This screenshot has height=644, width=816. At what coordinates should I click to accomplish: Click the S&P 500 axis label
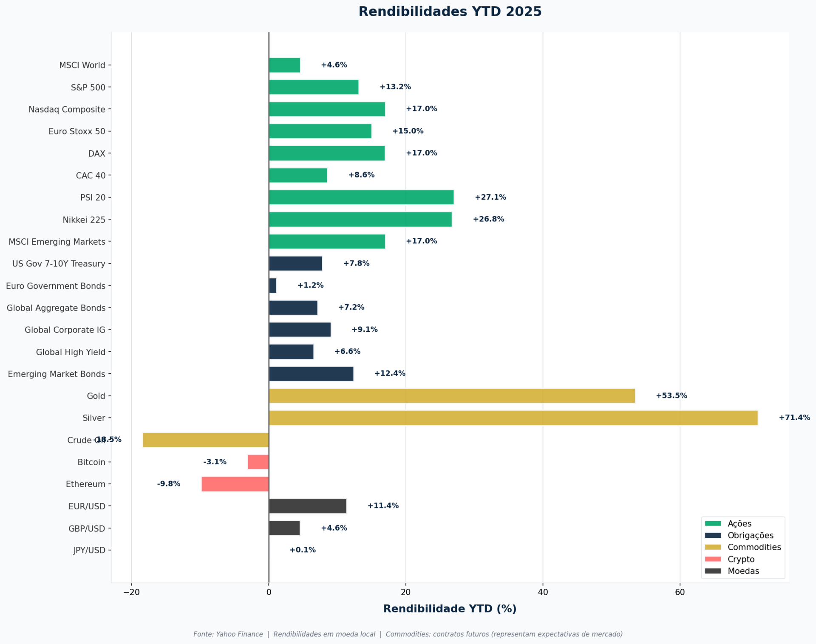88,88
